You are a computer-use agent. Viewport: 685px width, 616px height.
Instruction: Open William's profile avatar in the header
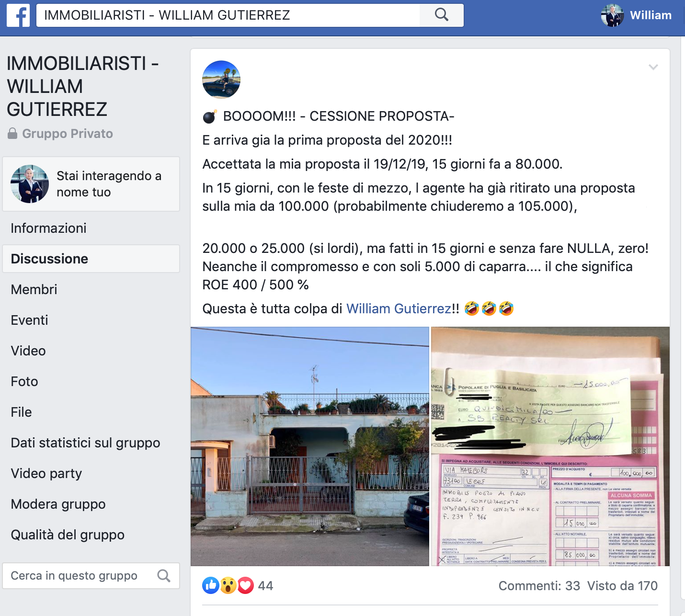[x=612, y=15]
